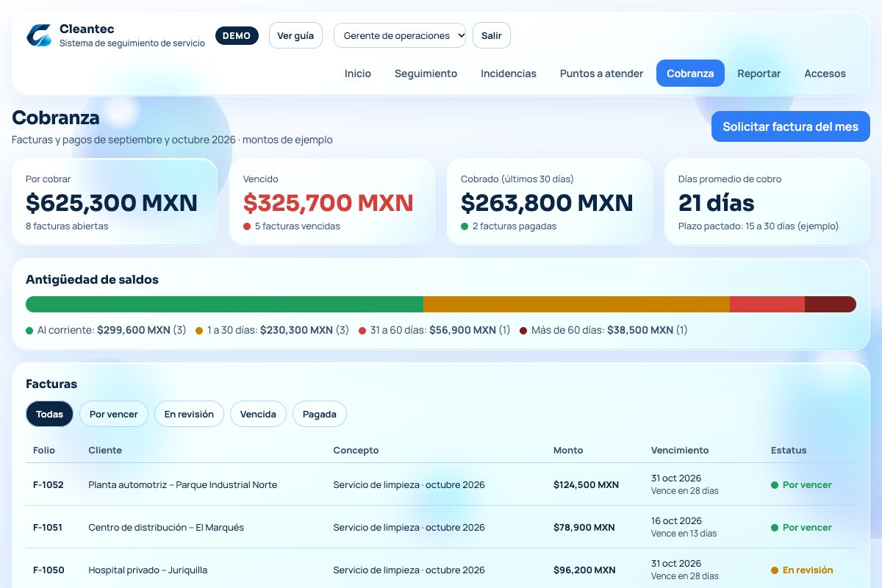Open the Ver guía guide
The height and width of the screenshot is (588, 882).
[x=295, y=35]
